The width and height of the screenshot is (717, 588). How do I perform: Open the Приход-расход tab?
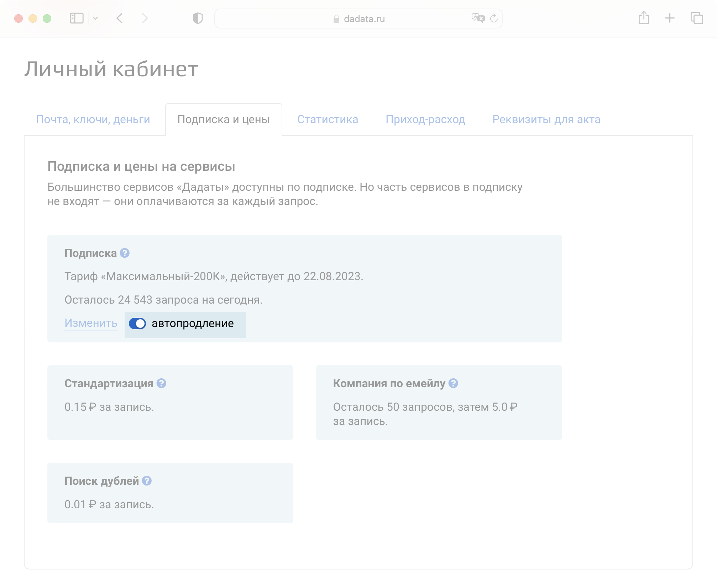point(425,119)
